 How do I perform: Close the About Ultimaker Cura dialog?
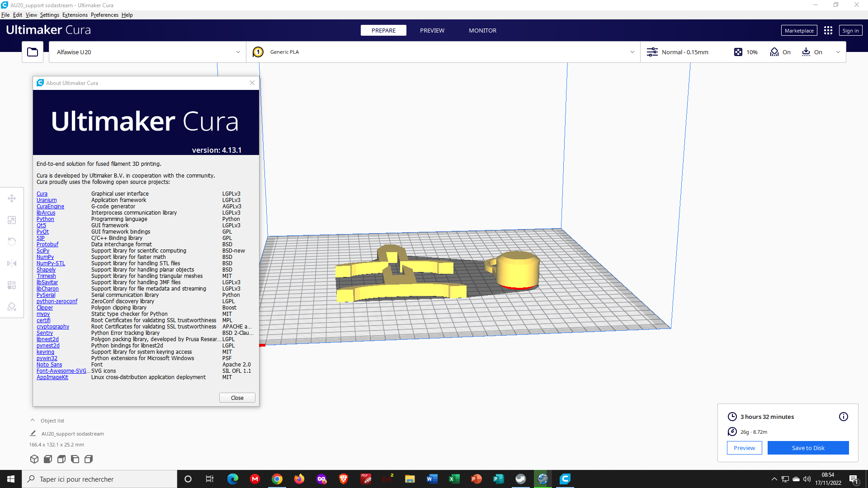237,398
